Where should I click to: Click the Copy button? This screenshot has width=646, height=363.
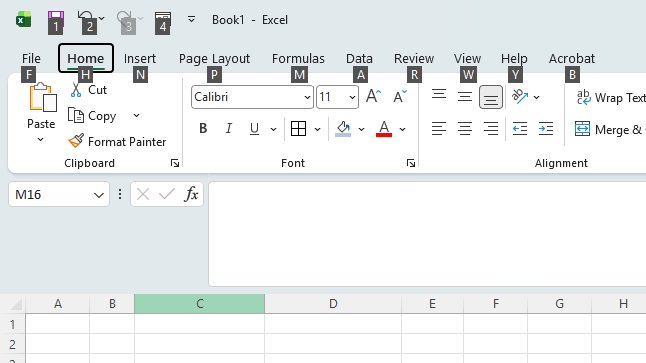[92, 116]
